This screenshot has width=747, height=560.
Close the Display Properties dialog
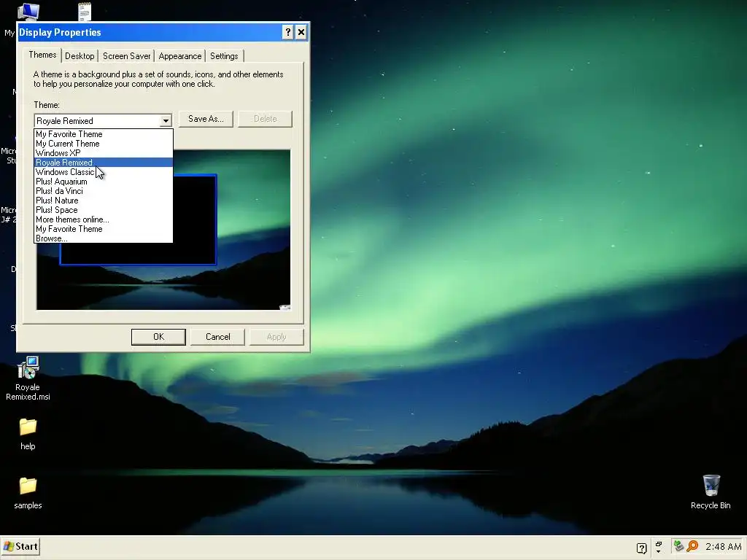point(301,32)
